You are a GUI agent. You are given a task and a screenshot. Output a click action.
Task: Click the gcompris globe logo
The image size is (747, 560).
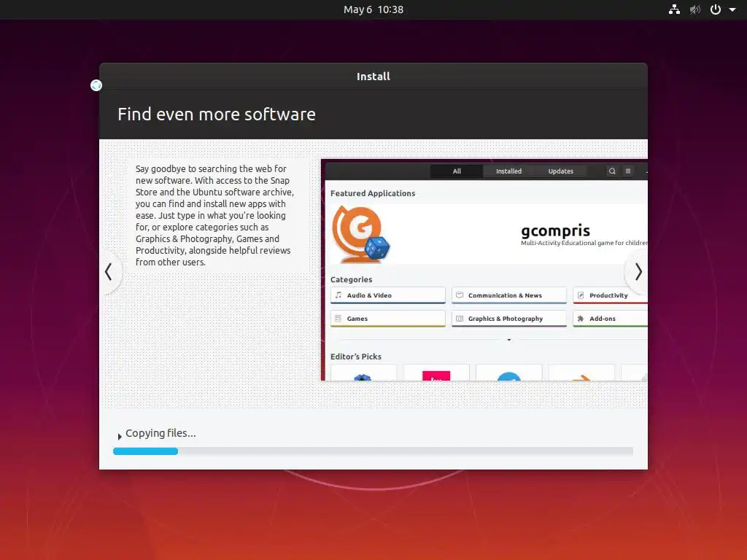360,234
